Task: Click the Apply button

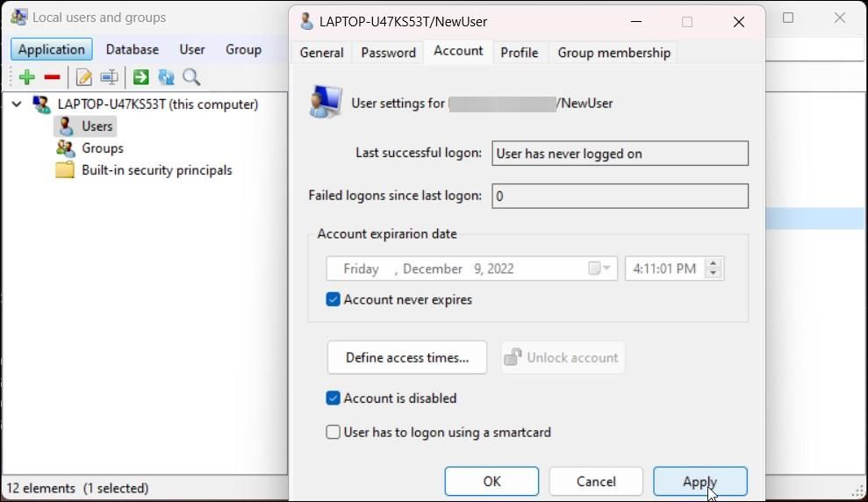Action: pyautogui.click(x=699, y=481)
